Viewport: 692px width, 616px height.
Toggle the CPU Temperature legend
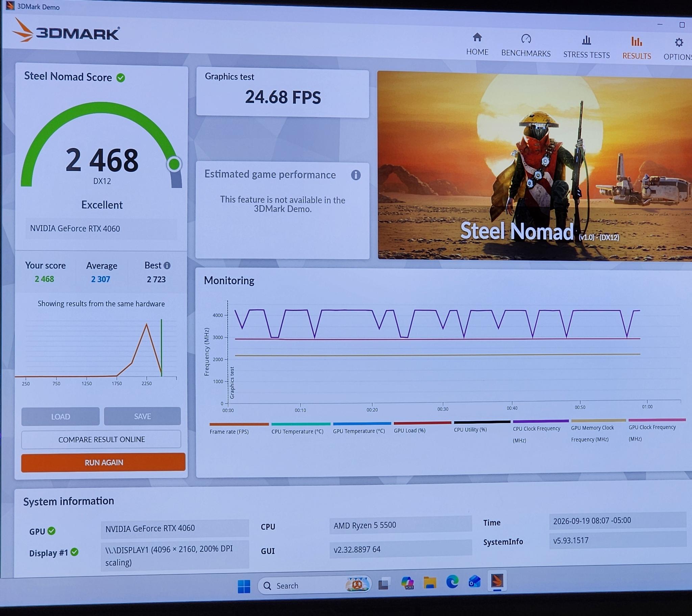(300, 428)
